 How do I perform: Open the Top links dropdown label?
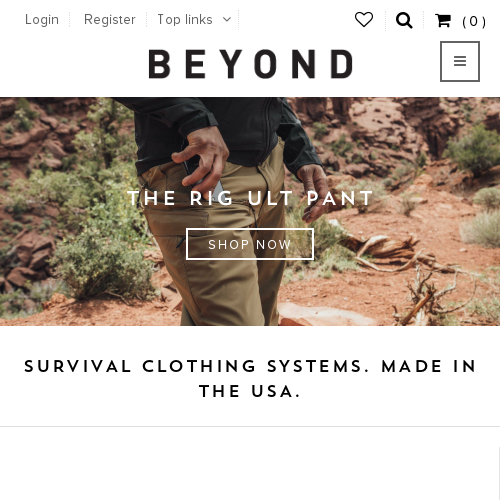click(185, 20)
